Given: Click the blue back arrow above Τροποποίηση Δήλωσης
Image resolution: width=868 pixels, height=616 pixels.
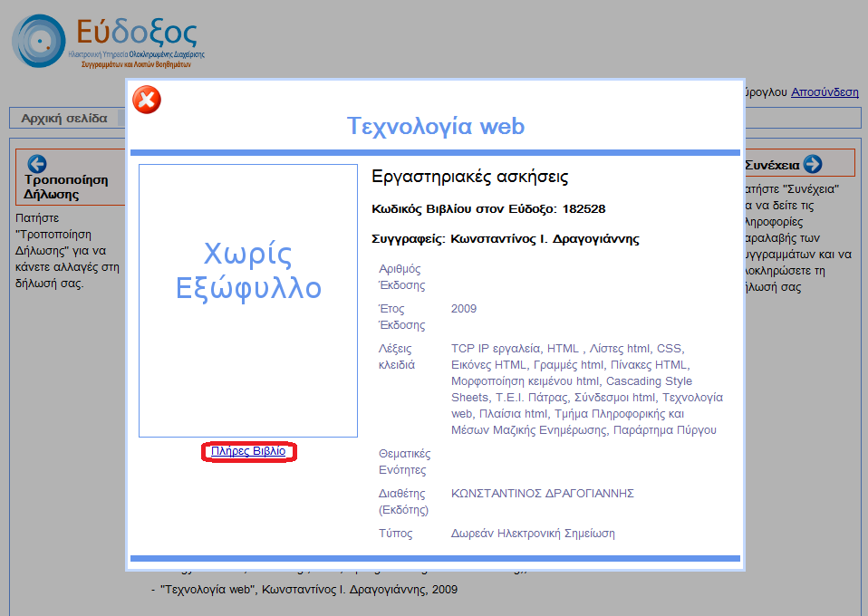Looking at the screenshot, I should pyautogui.click(x=37, y=164).
